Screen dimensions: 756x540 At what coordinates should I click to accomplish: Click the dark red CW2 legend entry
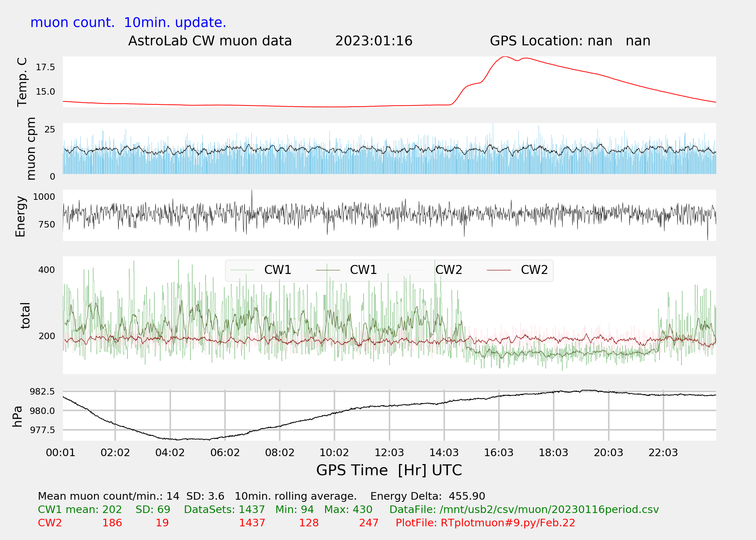tap(534, 270)
